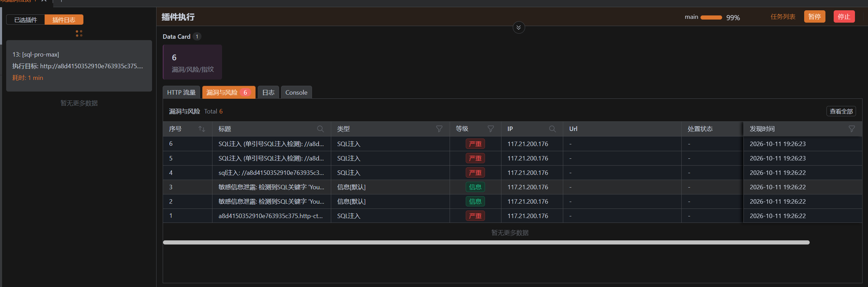This screenshot has width=868, height=287.
Task: Sort table by 序号 column arrows
Action: click(202, 129)
